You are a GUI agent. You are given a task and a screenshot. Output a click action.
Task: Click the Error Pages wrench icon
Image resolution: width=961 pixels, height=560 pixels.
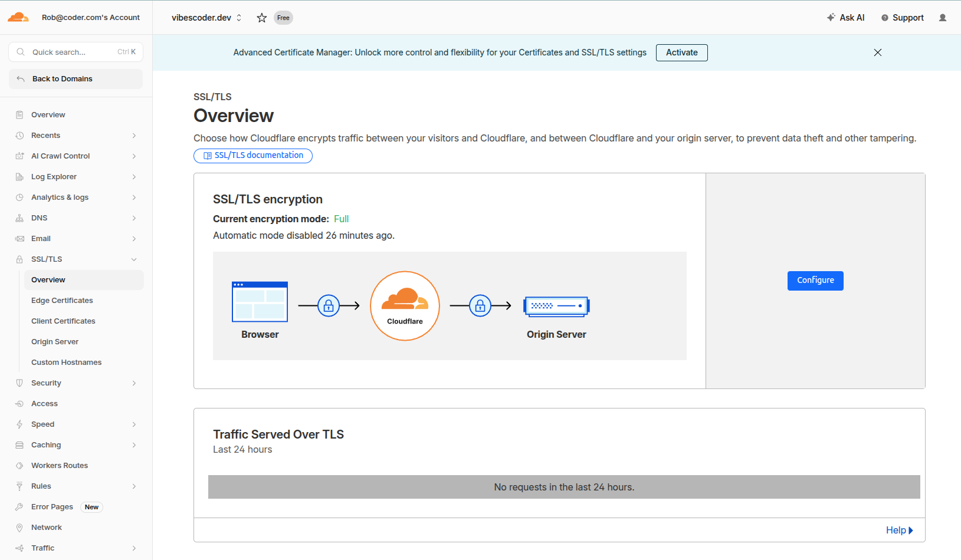click(x=19, y=507)
